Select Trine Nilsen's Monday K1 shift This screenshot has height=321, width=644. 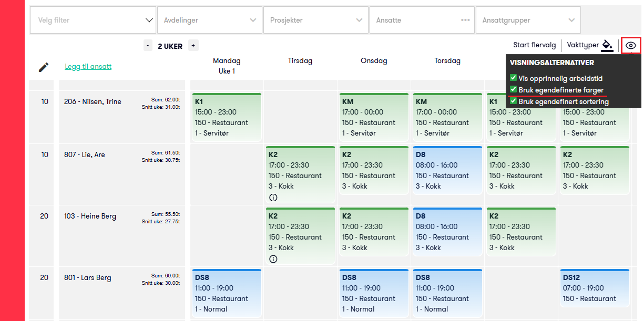tap(227, 117)
